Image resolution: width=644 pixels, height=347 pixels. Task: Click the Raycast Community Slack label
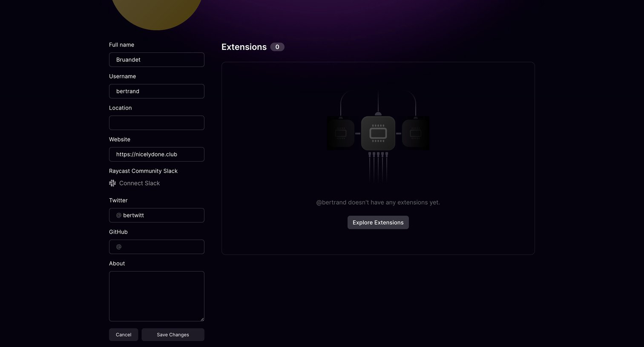coord(143,171)
